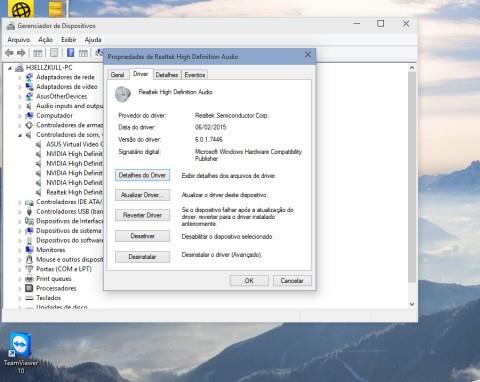Image resolution: width=480 pixels, height=382 pixels.
Task: Click the yellow desktop icon beside the globe
Action: coord(56,8)
